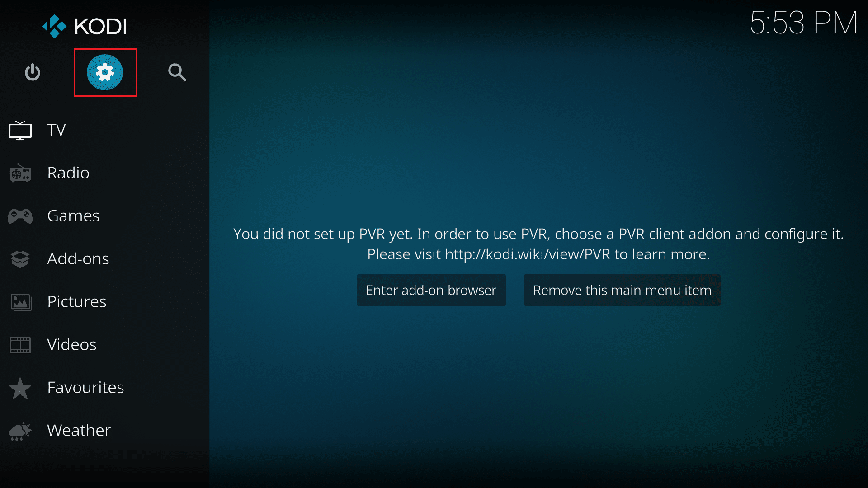
Task: Select the TV menu icon
Action: pyautogui.click(x=21, y=129)
